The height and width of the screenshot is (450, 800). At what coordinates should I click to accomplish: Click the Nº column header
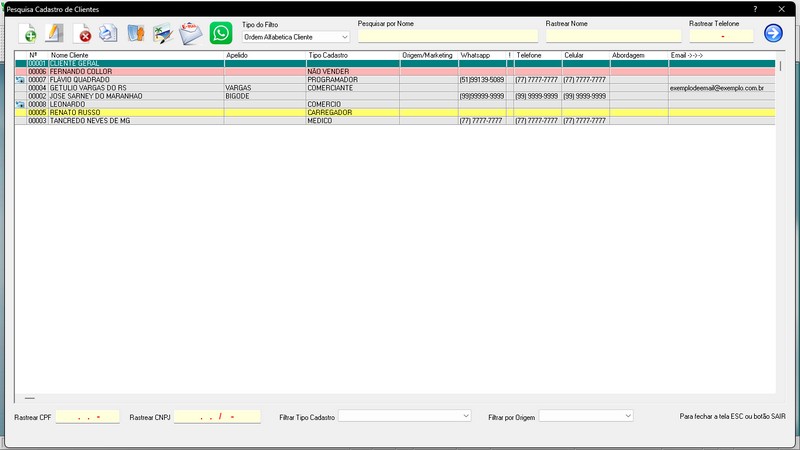37,55
